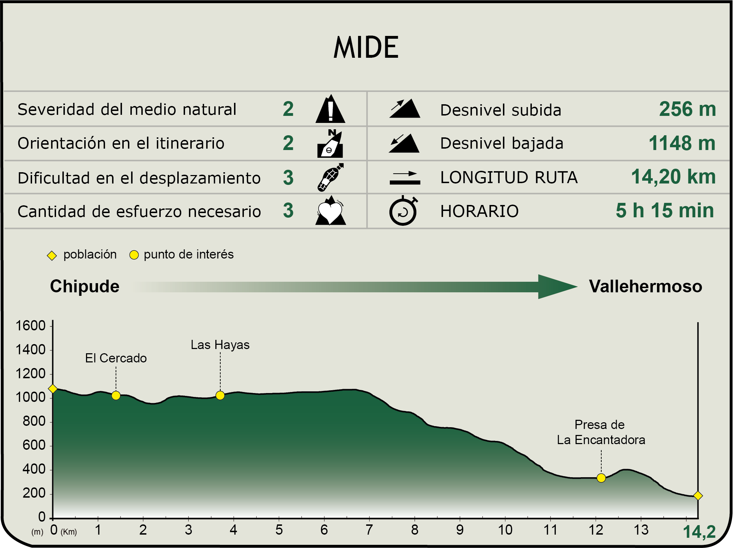Click the 1600 altitude axis label
Screen dimensions: 756x548
pos(30,325)
